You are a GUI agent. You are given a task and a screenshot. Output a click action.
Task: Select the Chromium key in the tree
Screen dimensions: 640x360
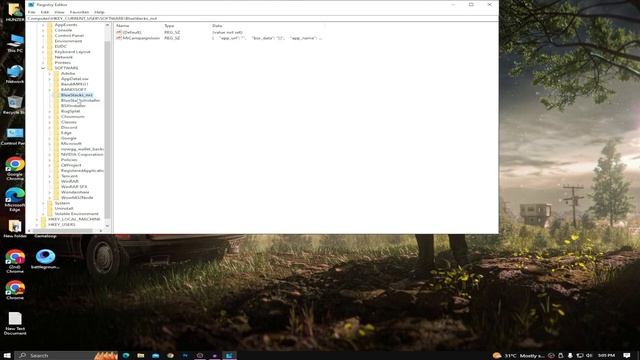pyautogui.click(x=73, y=116)
